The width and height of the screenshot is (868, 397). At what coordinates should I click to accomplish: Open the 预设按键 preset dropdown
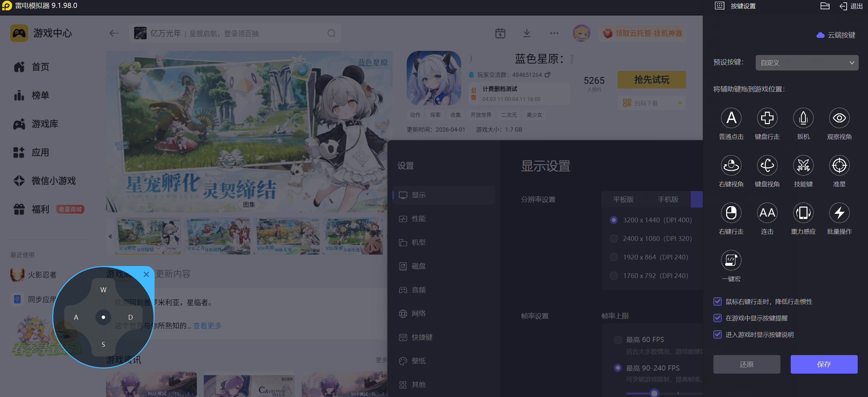pyautogui.click(x=807, y=63)
